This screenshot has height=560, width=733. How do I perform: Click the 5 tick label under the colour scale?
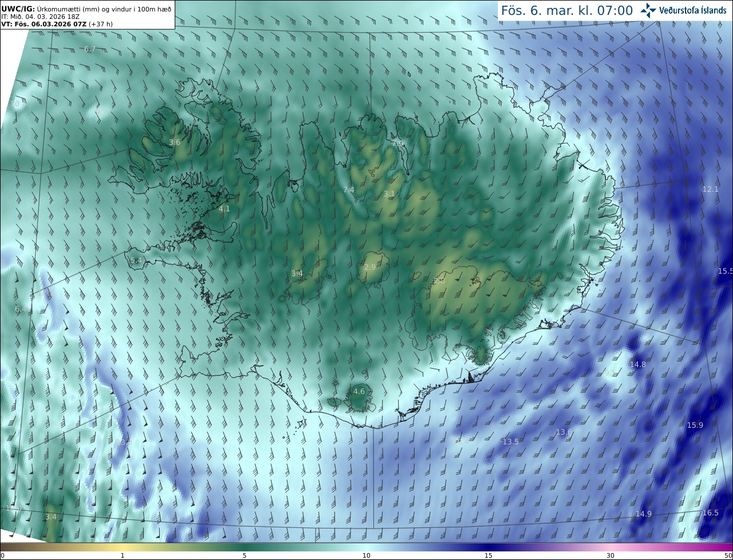(x=245, y=555)
